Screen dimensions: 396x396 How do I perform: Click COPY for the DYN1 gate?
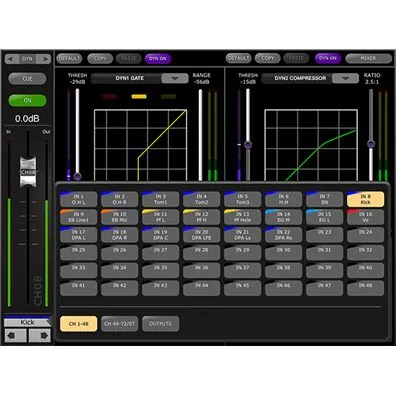[x=100, y=59]
